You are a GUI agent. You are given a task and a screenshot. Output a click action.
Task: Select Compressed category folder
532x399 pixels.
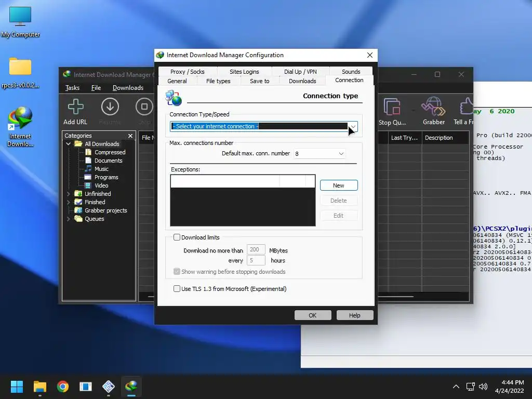click(110, 152)
